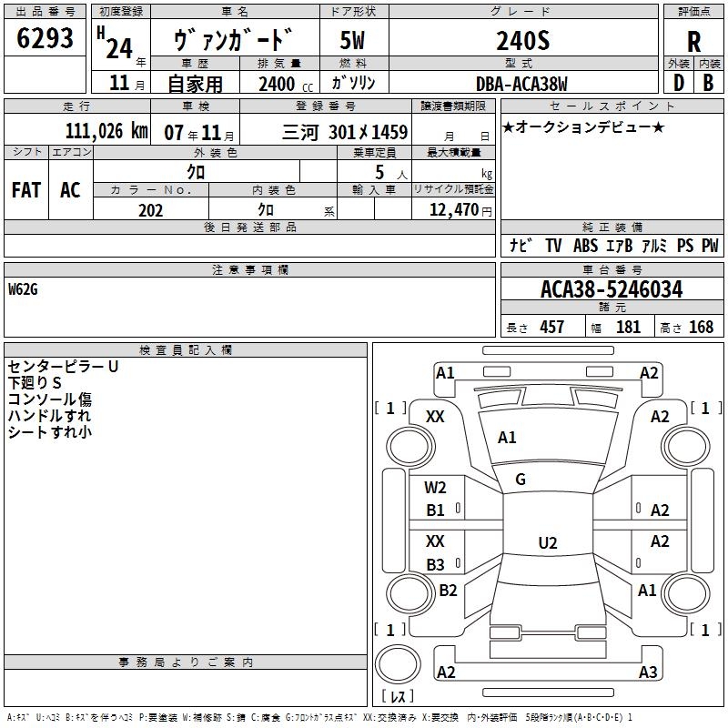
Task: Select the chassis number ACA38-5246034
Action: click(x=612, y=289)
